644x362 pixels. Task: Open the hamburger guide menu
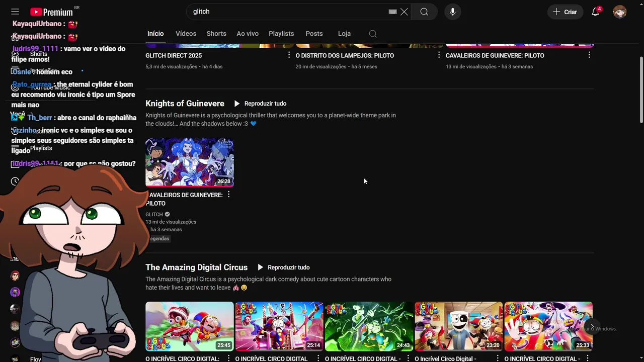point(15,12)
